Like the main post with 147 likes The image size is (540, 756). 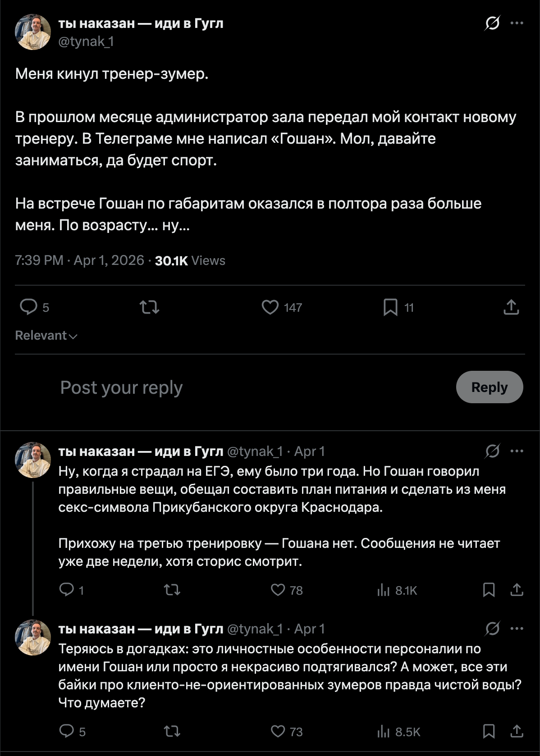270,307
